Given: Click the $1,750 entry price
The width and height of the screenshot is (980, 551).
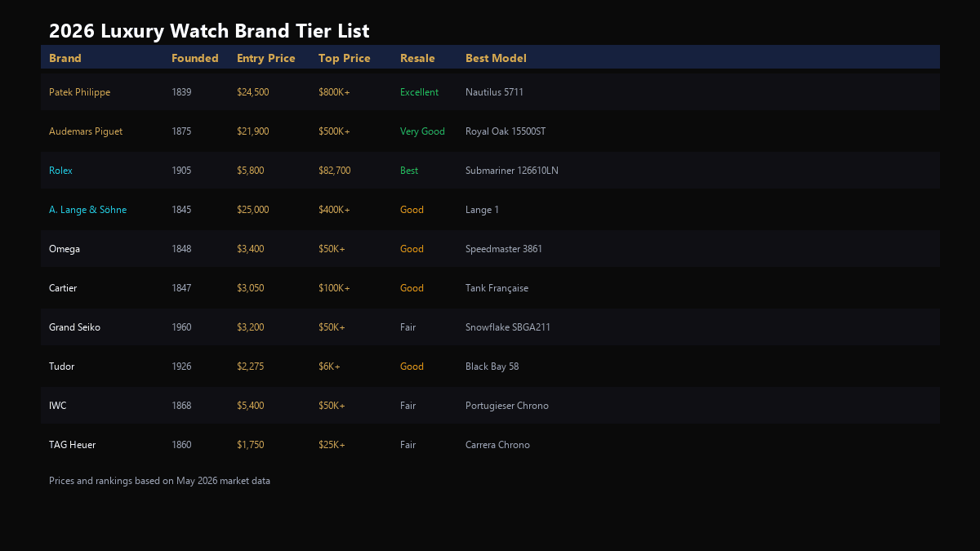Looking at the screenshot, I should (250, 445).
